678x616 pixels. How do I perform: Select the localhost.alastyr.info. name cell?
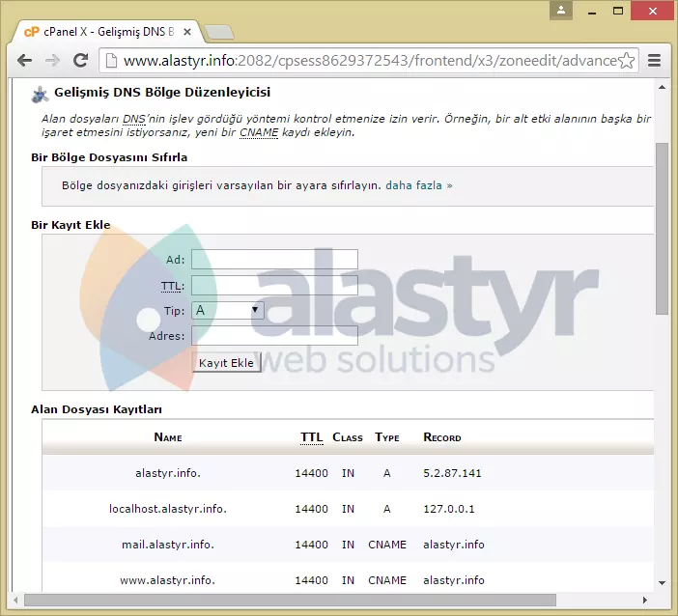(x=168, y=509)
